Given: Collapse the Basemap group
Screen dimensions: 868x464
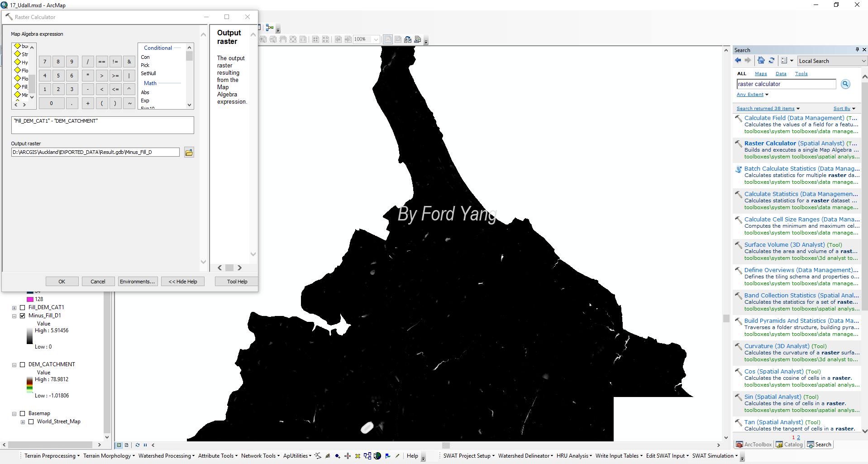Looking at the screenshot, I should tap(14, 414).
